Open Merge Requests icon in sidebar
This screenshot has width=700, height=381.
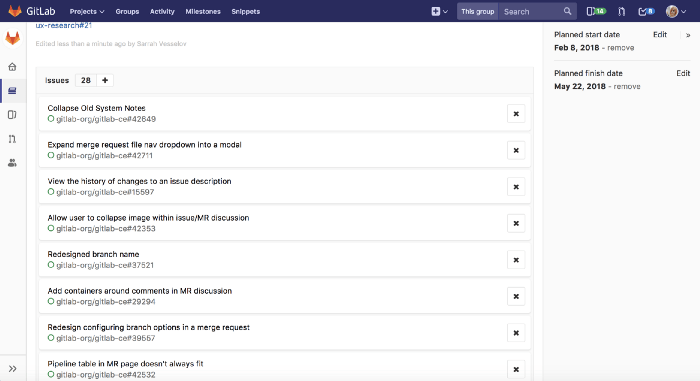pyautogui.click(x=12, y=139)
